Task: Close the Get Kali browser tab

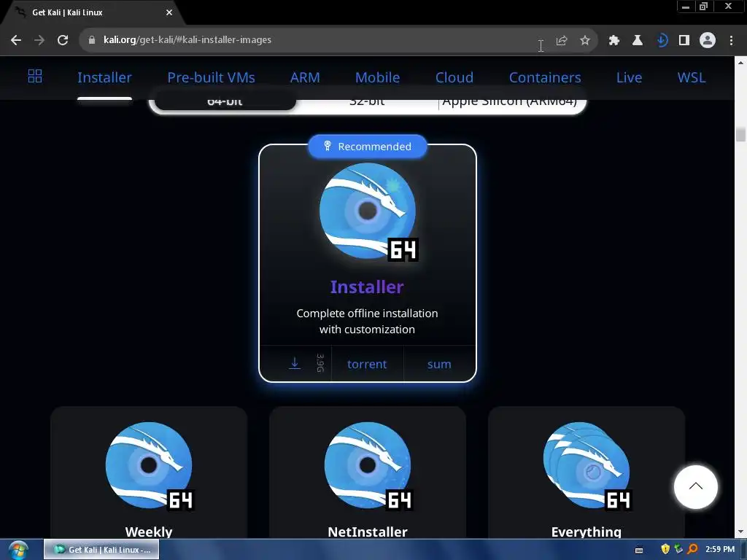Action: point(169,12)
